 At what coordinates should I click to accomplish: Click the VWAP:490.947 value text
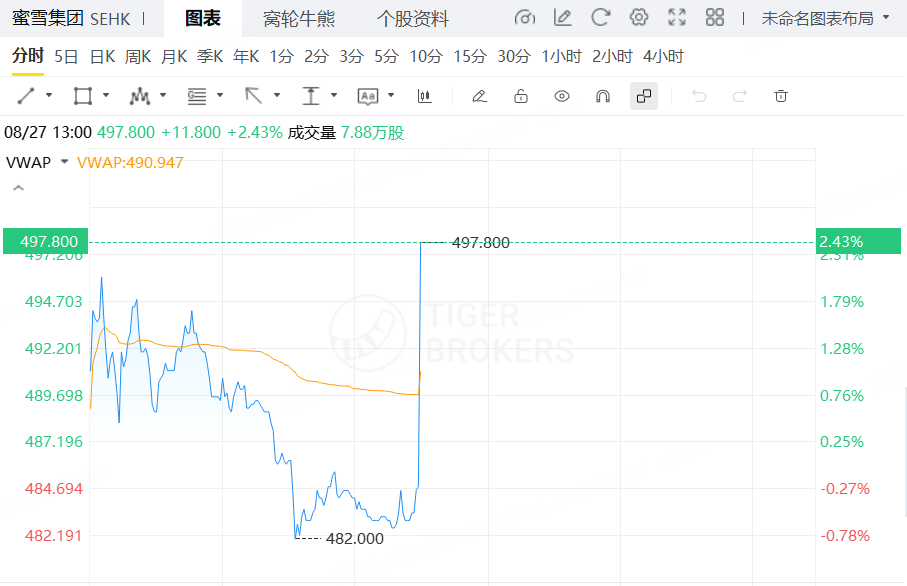click(130, 163)
